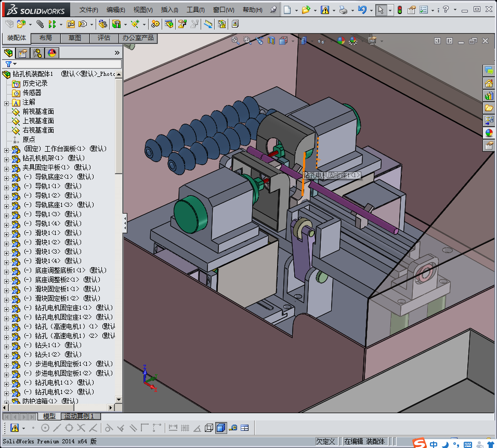Image resolution: width=497 pixels, height=448 pixels.
Task: Toggle the Select cursor tool
Action: [381, 10]
